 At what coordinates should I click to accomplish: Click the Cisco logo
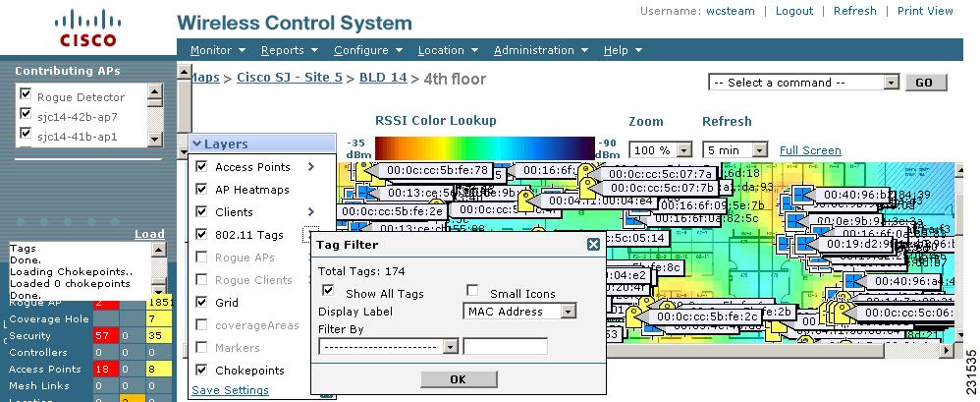pos(87,29)
